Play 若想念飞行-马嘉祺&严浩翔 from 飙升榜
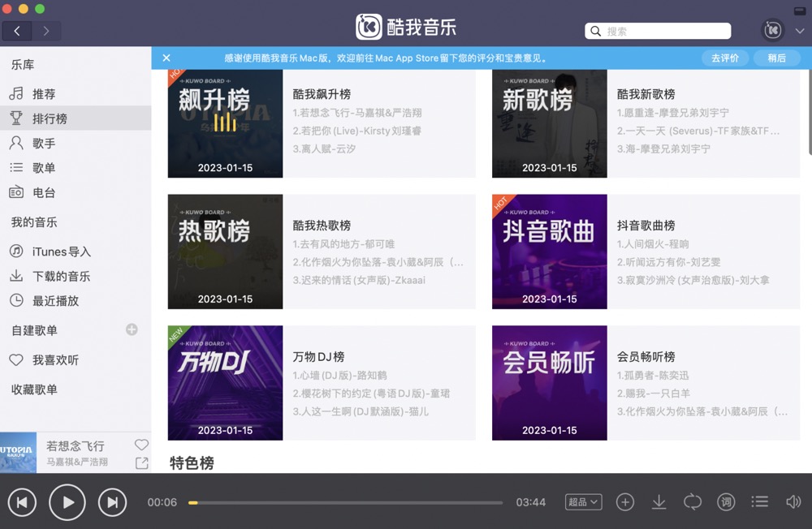 [x=357, y=113]
